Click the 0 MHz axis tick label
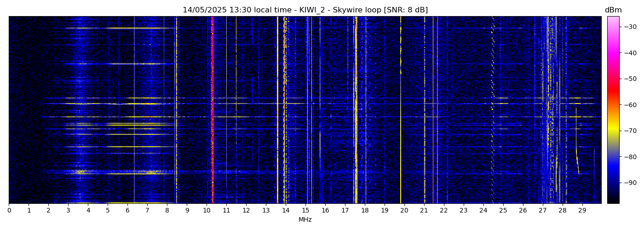Image resolution: width=644 pixels, height=230 pixels. 9,210
